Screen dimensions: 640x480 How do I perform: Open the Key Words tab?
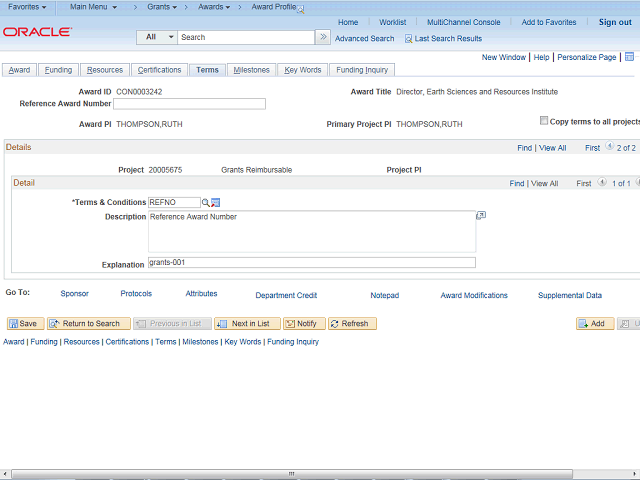(x=302, y=70)
